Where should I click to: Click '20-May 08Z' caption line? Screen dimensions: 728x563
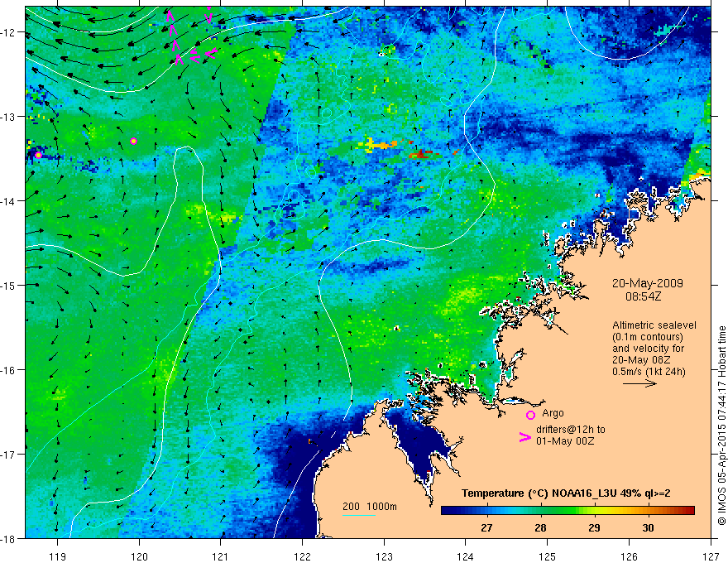639,360
